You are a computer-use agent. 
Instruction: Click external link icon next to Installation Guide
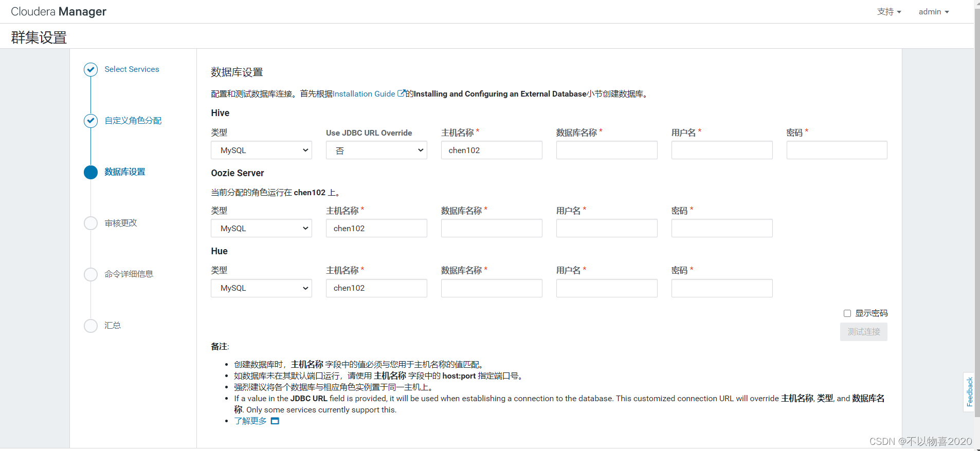(x=401, y=93)
